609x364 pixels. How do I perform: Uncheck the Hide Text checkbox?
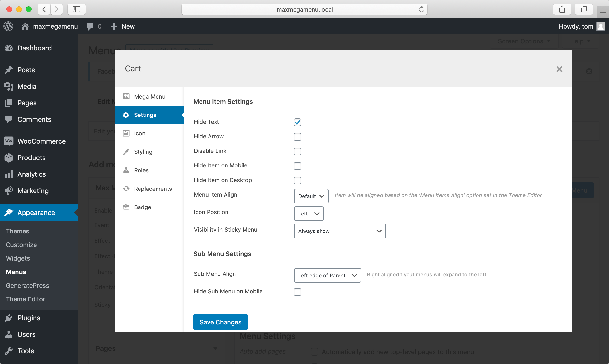(x=297, y=122)
